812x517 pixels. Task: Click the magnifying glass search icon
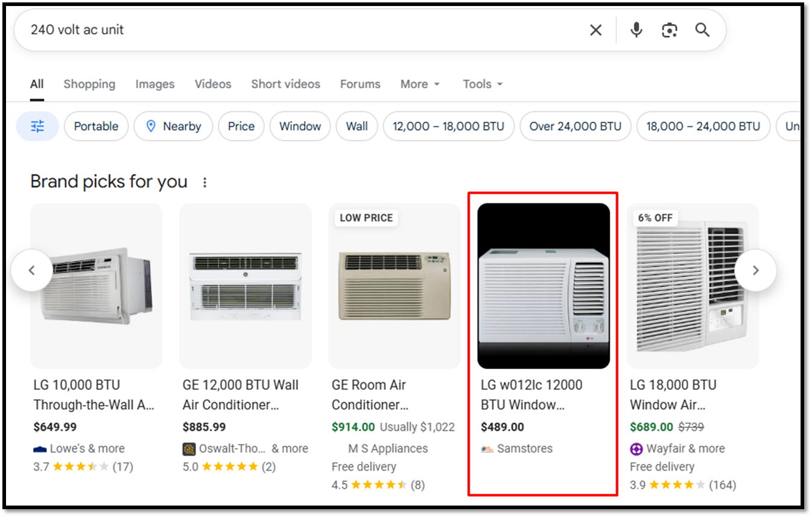pos(702,30)
